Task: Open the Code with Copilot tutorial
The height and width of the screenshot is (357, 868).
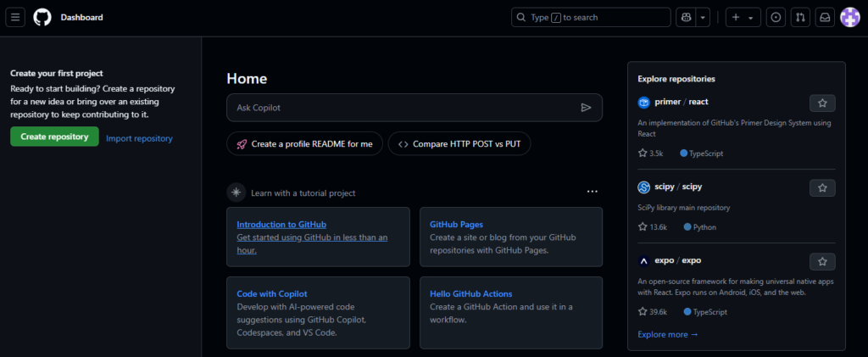Action: pos(319,313)
